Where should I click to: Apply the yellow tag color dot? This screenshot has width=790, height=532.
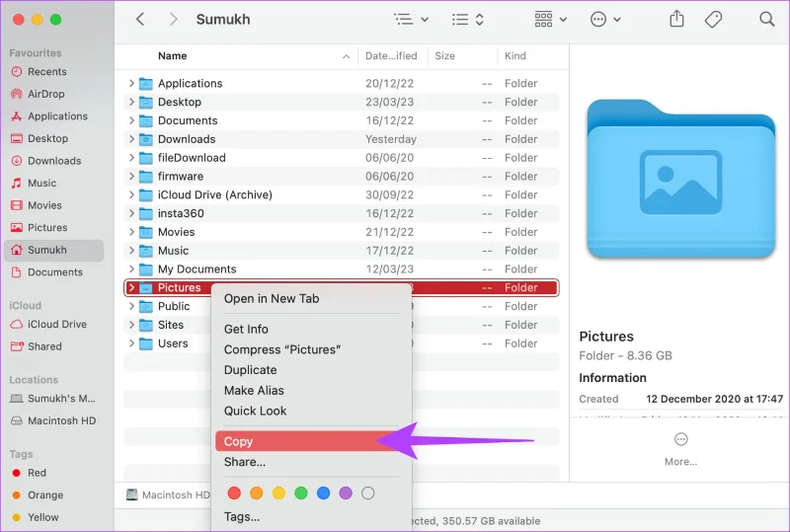pos(278,494)
